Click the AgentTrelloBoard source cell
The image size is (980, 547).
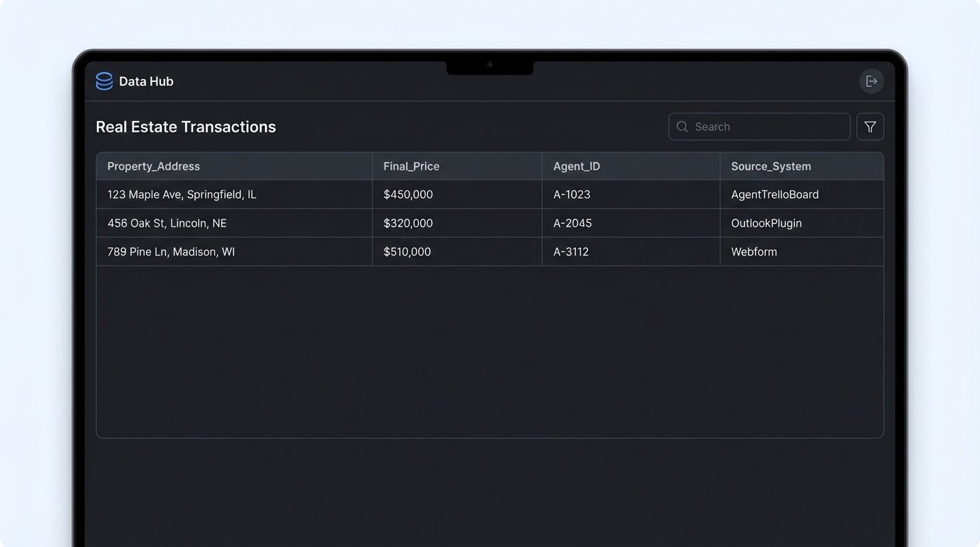tap(775, 194)
